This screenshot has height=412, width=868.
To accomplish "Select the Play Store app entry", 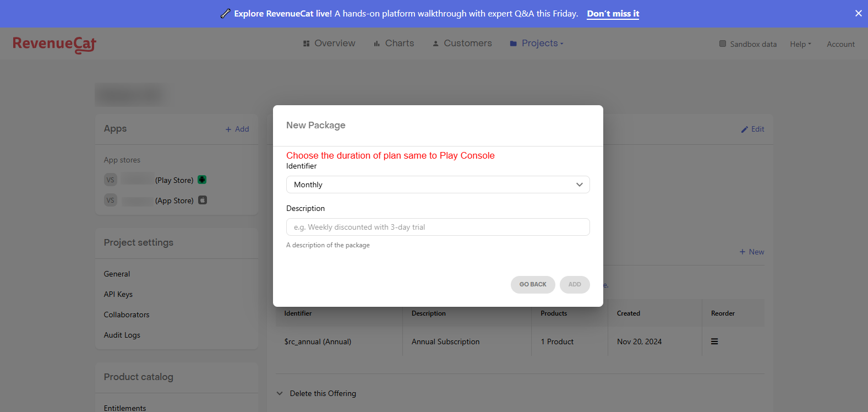I will point(155,180).
